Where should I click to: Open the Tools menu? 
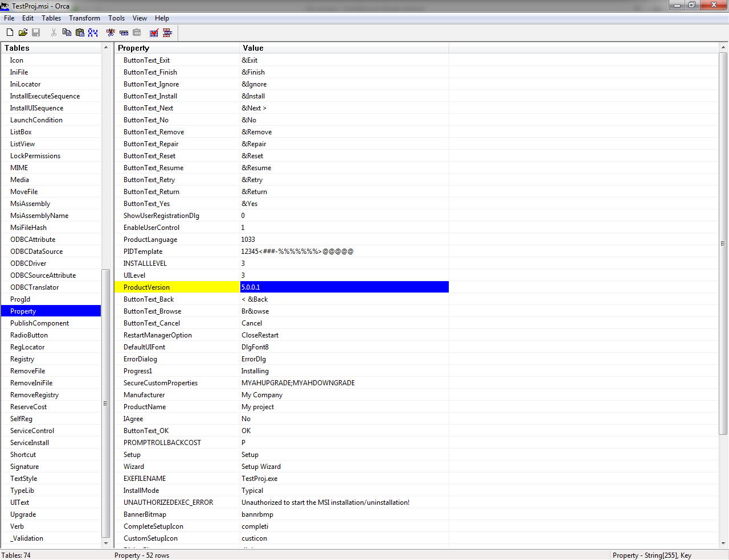[116, 18]
